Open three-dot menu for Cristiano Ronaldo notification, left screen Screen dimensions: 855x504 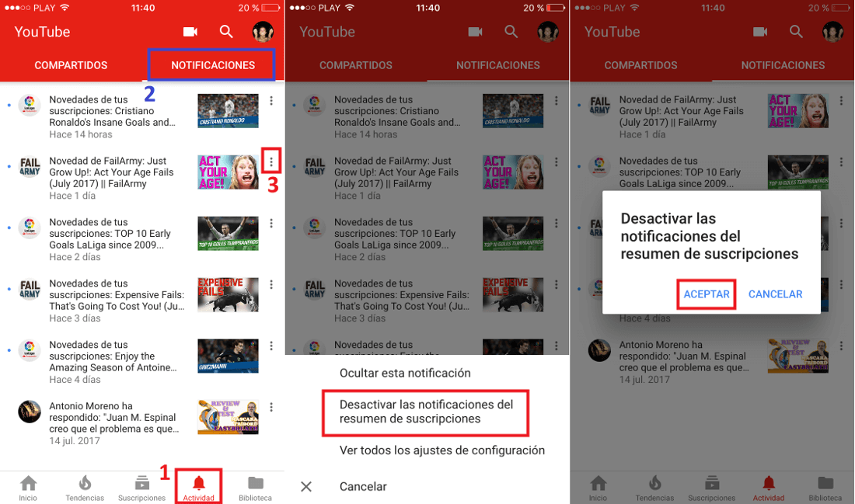click(271, 101)
